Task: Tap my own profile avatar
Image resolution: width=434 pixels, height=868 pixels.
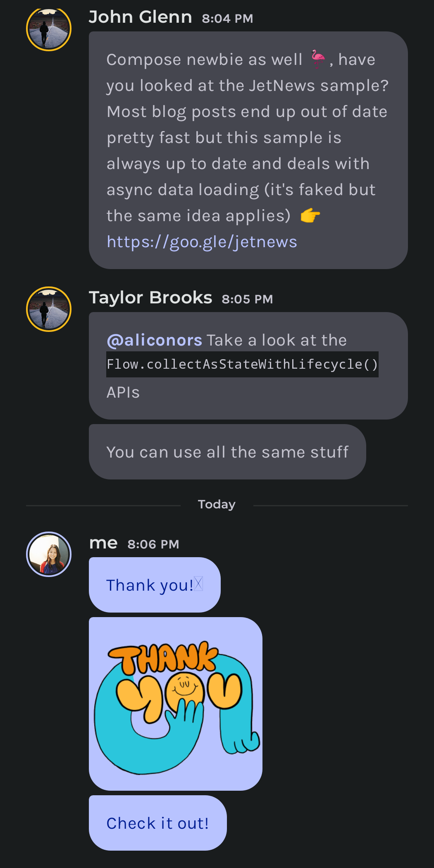Action: click(x=49, y=554)
